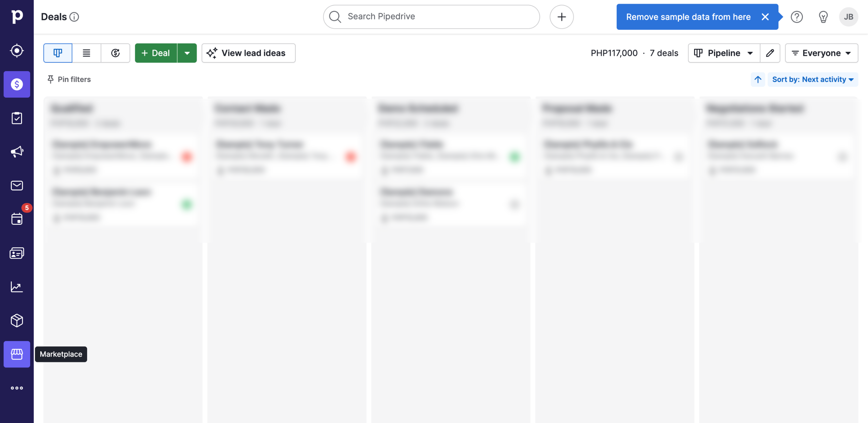Open the Projects clipboard icon in sidebar

[x=17, y=118]
